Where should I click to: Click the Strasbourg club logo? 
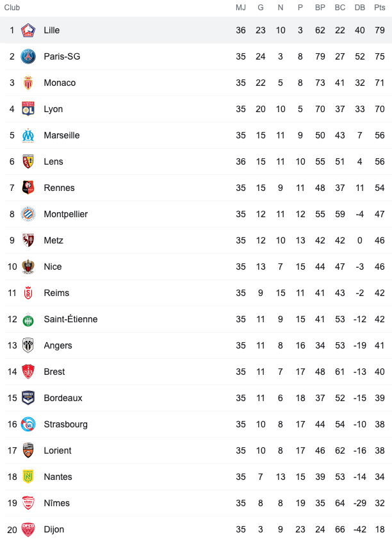click(x=28, y=424)
